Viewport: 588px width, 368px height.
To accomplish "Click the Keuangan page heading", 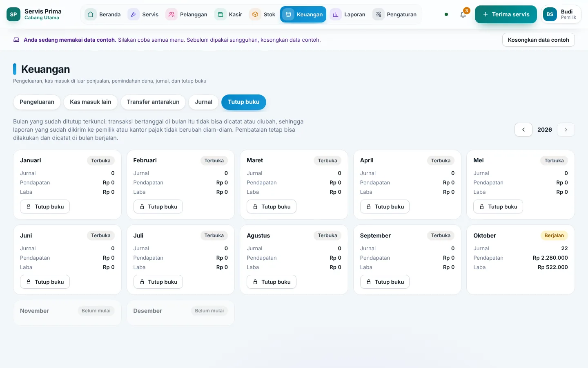I will pyautogui.click(x=46, y=69).
